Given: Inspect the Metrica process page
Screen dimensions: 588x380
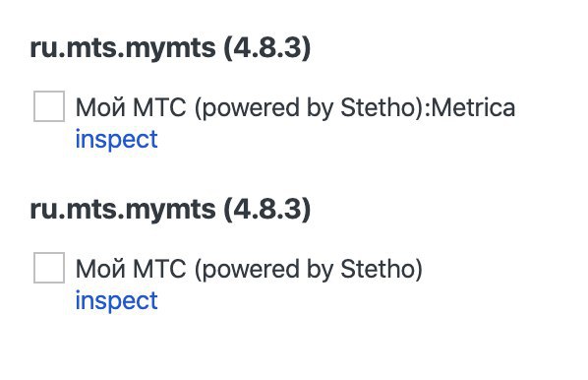Looking at the screenshot, I should [117, 140].
